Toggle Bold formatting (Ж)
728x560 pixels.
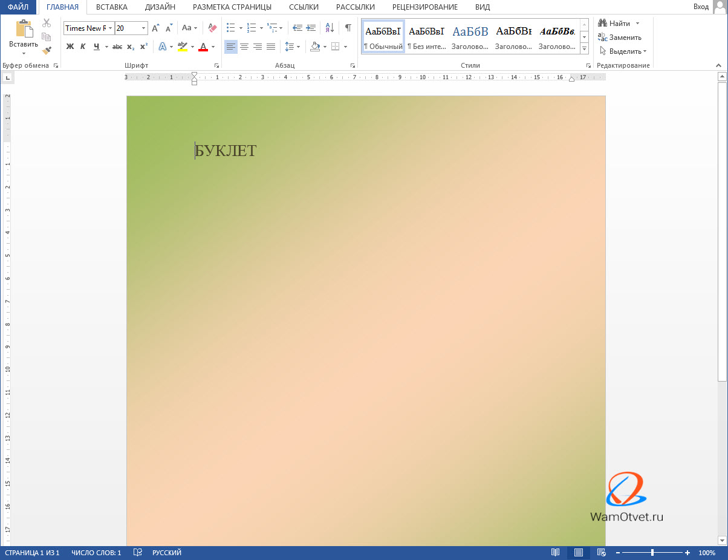click(70, 47)
